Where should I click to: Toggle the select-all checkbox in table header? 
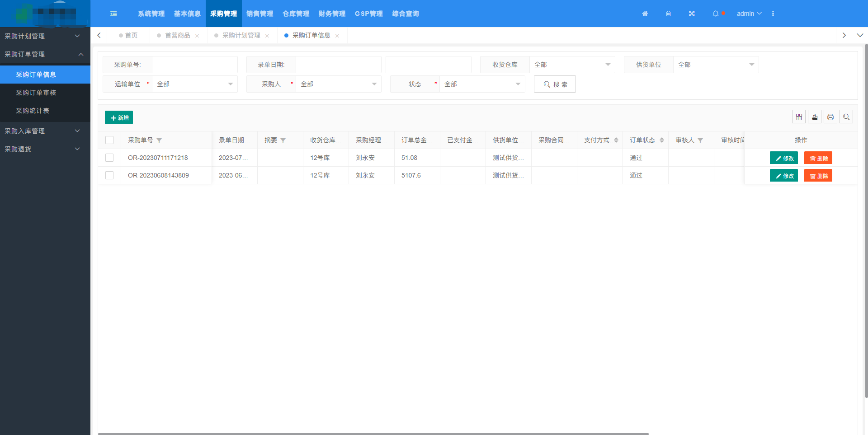(x=109, y=140)
